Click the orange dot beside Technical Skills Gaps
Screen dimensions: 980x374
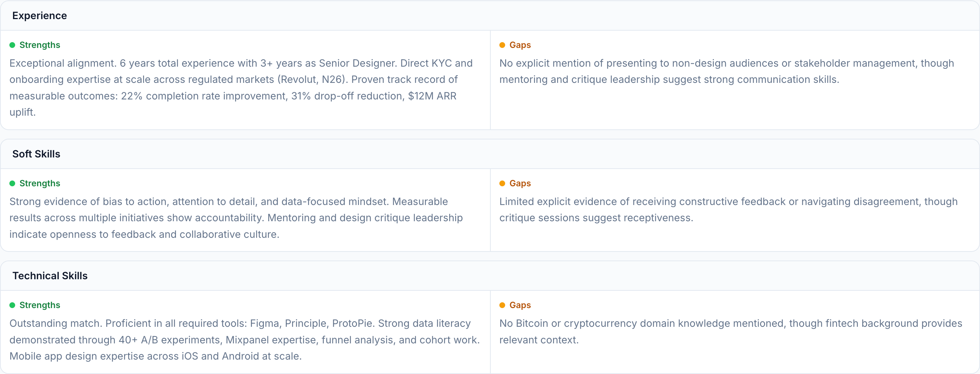(502, 305)
